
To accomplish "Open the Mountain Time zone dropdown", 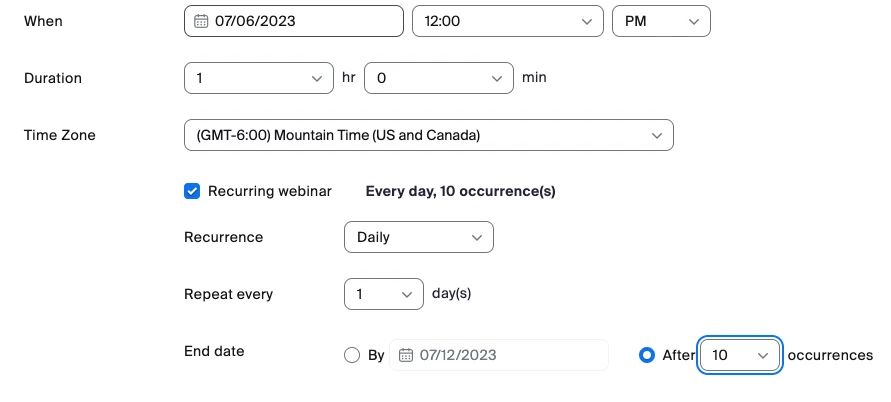I will (428, 135).
